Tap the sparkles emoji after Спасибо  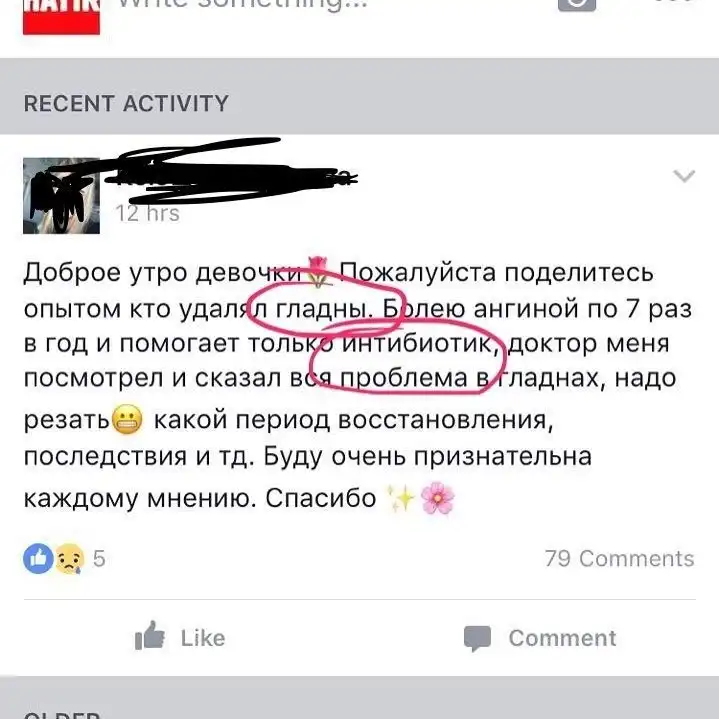click(x=400, y=498)
